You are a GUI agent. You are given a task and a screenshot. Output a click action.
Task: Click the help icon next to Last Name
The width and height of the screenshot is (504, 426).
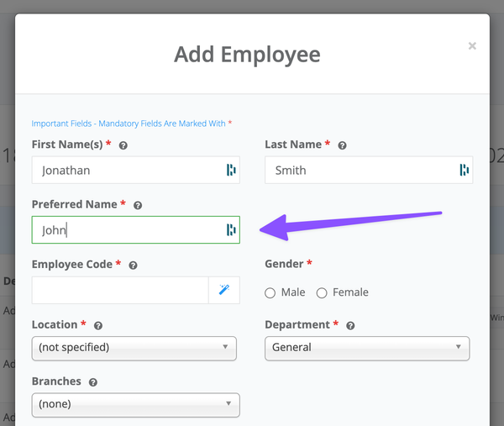(342, 145)
